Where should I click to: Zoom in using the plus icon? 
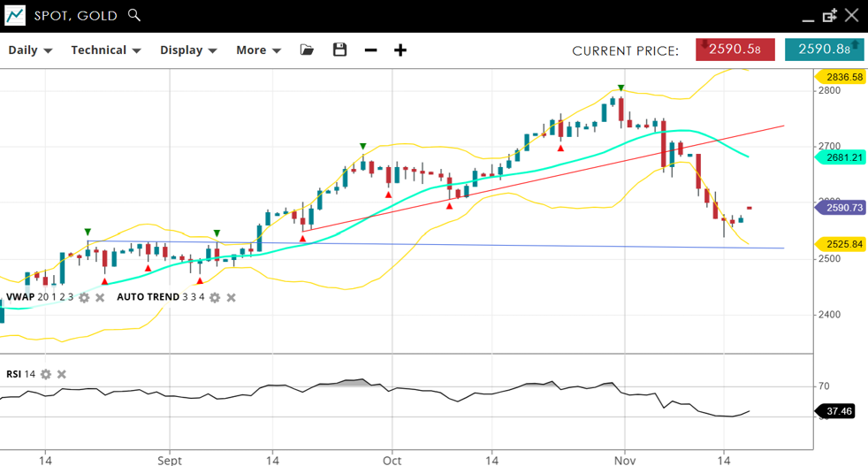coord(400,50)
